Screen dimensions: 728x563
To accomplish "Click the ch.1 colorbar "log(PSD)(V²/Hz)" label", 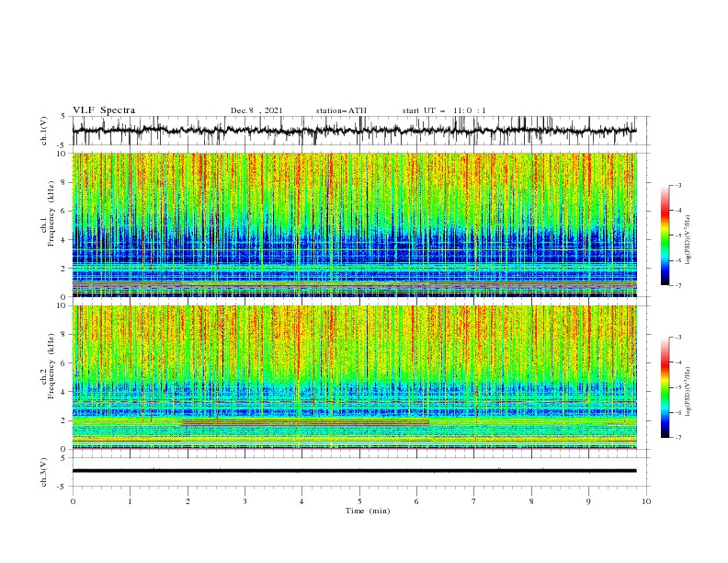I will click(x=688, y=240).
